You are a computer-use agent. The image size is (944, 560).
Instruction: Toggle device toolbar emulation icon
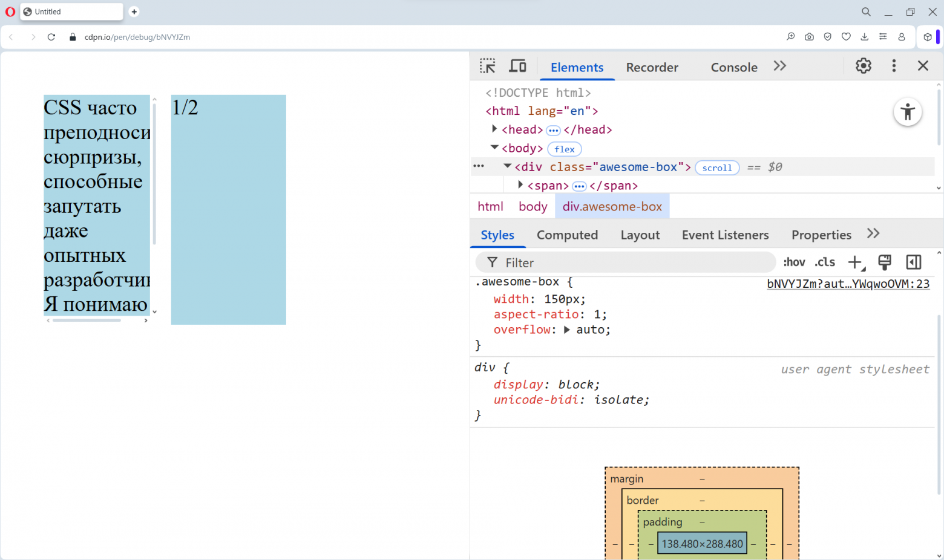tap(517, 66)
